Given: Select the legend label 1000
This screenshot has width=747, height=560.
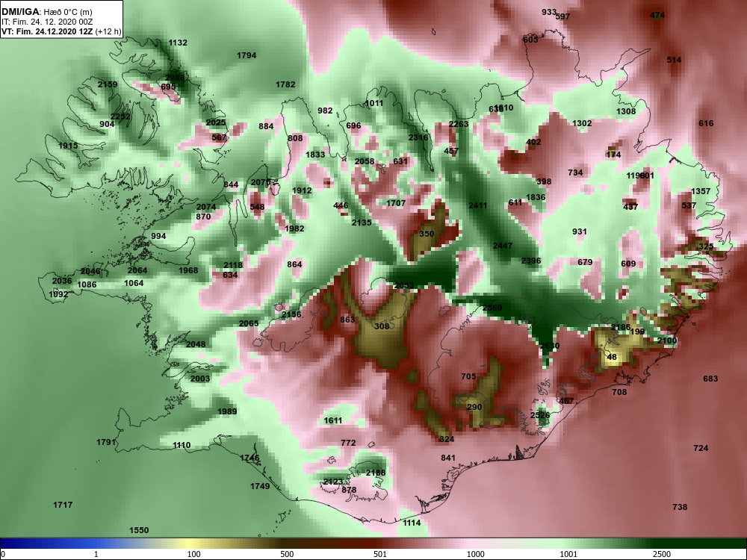Looking at the screenshot, I should 475,554.
